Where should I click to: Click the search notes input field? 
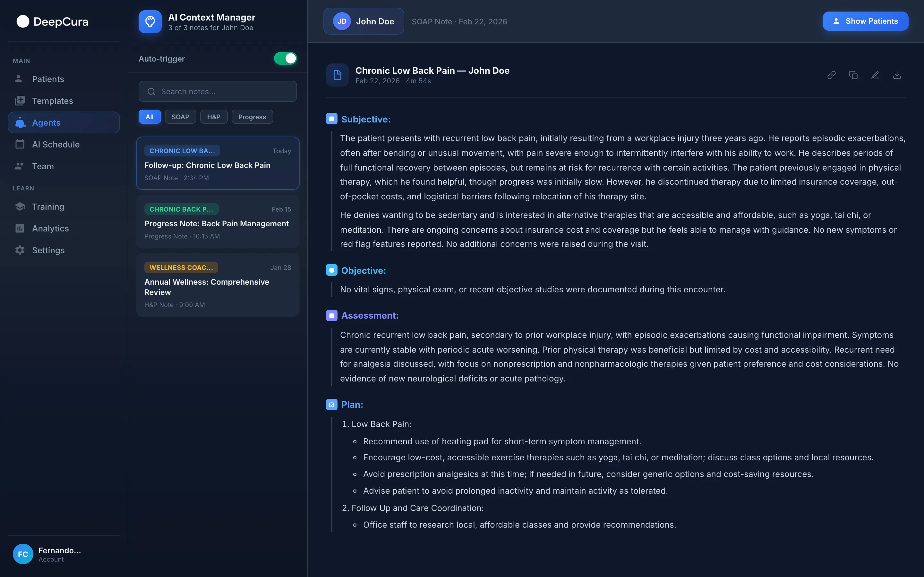pyautogui.click(x=218, y=91)
